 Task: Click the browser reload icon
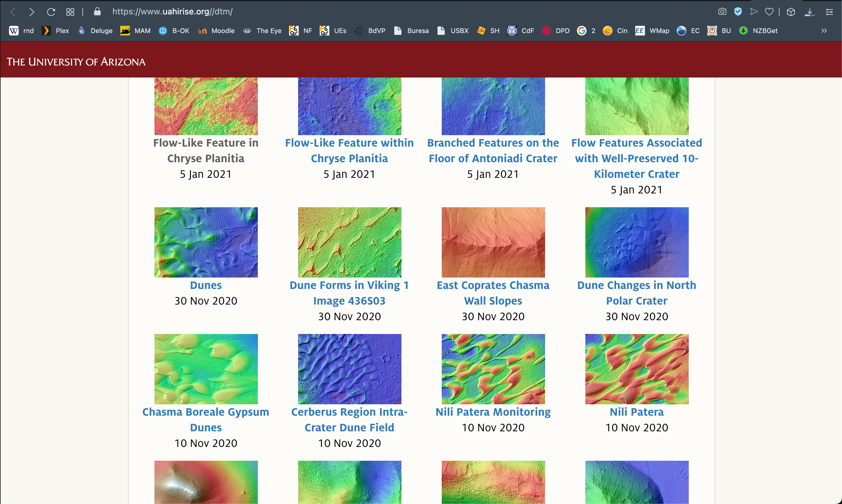pyautogui.click(x=51, y=12)
